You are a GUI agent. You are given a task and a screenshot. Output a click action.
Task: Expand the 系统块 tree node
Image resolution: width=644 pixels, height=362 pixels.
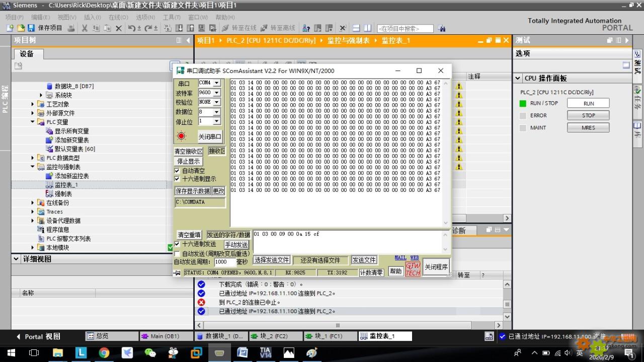coord(41,95)
